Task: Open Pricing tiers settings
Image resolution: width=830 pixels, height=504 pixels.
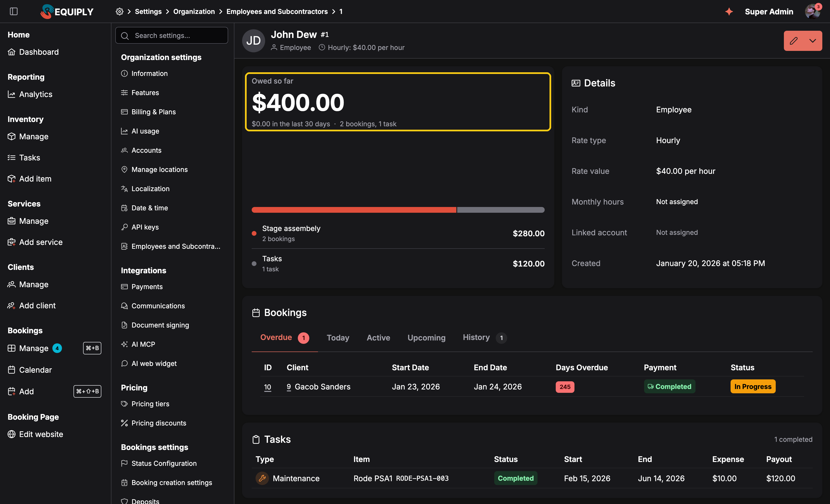Action: click(x=145, y=404)
